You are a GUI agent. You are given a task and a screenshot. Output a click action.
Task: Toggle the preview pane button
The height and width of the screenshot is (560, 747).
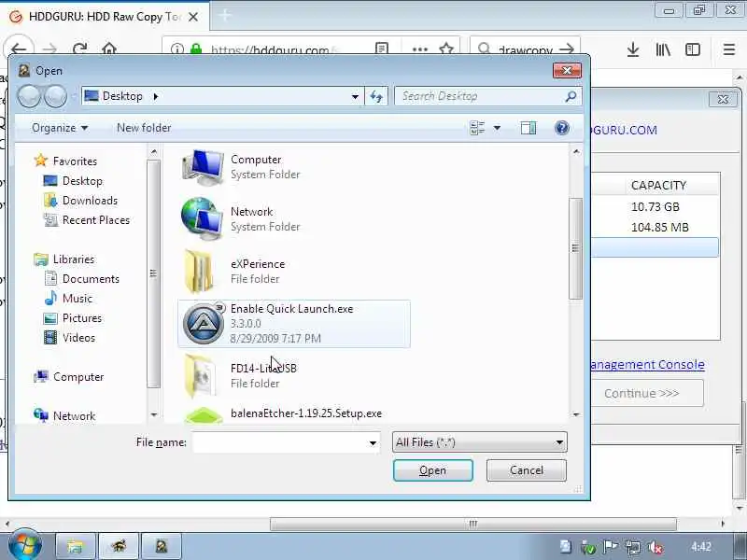(529, 128)
